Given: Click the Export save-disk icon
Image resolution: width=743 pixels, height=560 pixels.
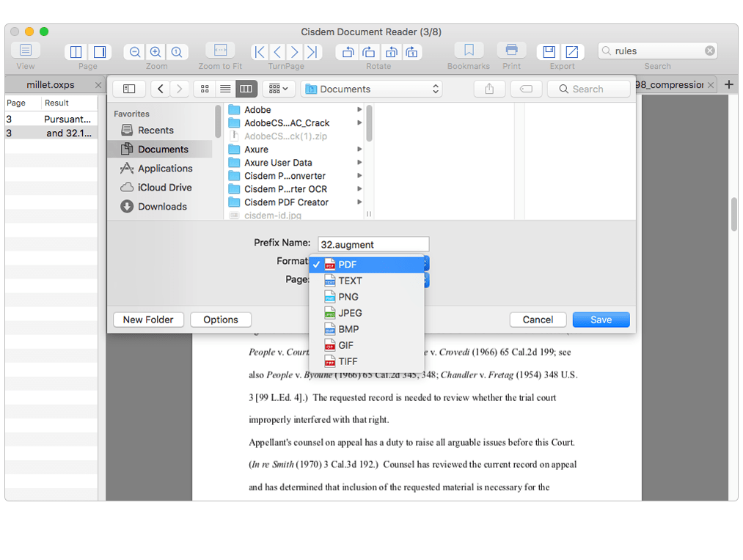Looking at the screenshot, I should tap(549, 51).
